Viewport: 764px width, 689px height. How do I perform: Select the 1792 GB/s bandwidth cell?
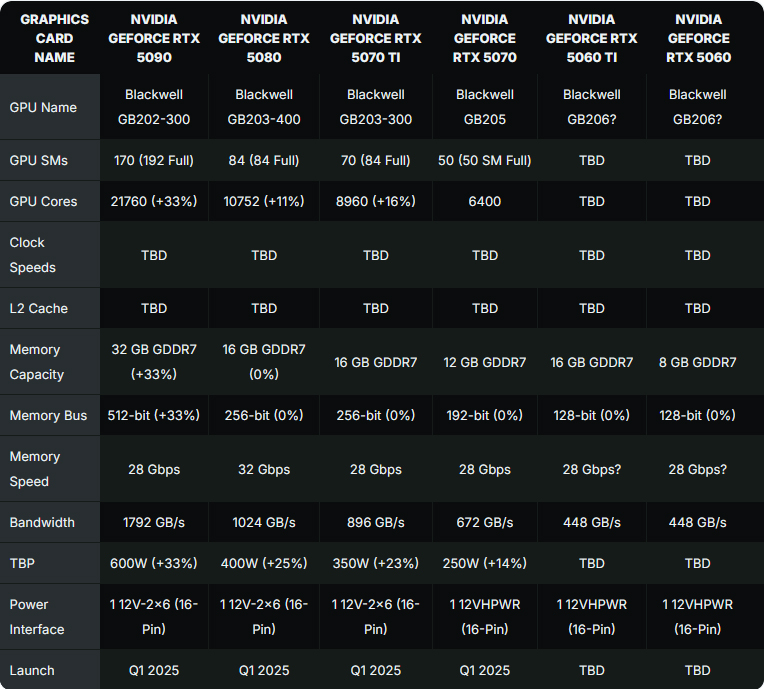tap(154, 522)
